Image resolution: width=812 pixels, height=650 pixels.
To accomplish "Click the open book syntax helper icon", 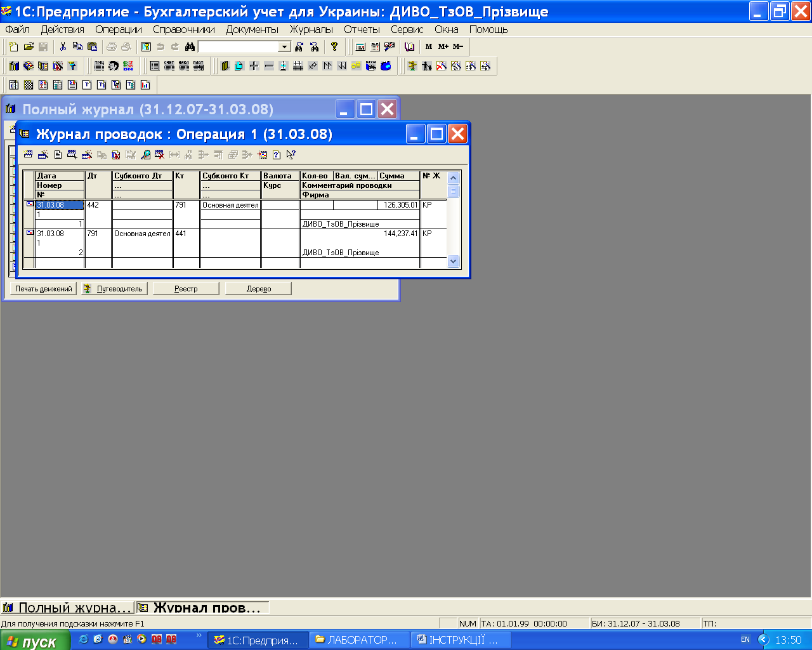I will (x=409, y=46).
